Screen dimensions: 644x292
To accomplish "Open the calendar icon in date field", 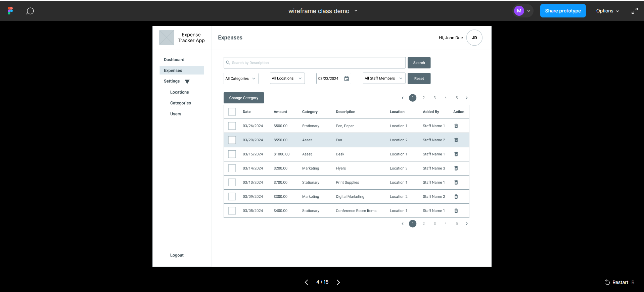I will tap(347, 79).
